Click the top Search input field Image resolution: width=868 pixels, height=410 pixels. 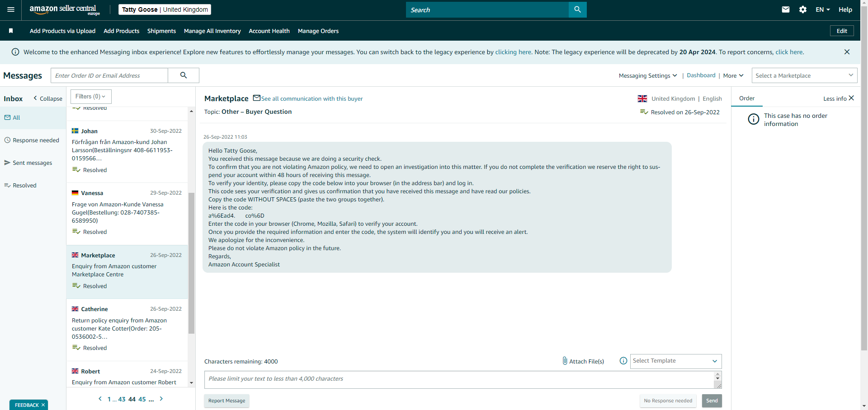(x=487, y=9)
